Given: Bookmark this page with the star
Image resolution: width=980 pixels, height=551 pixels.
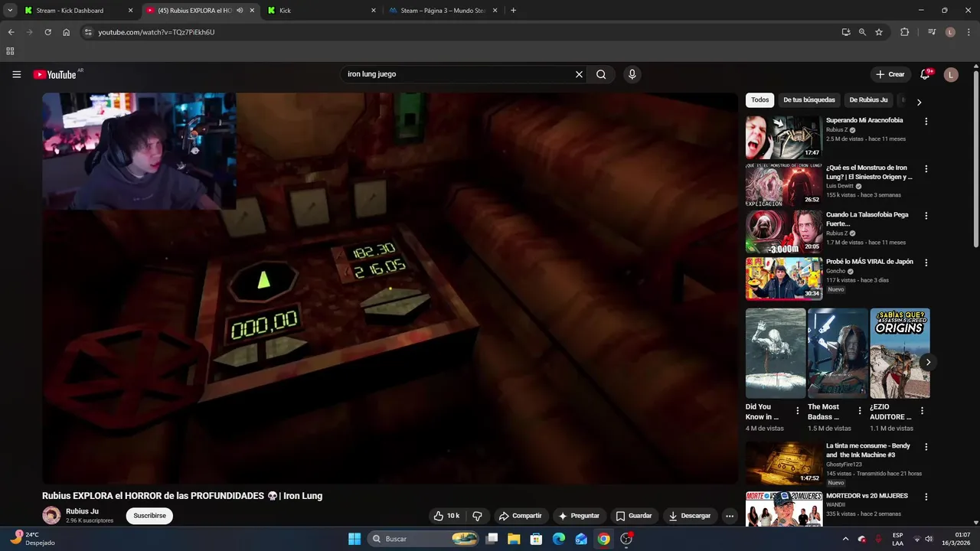Looking at the screenshot, I should pyautogui.click(x=879, y=32).
